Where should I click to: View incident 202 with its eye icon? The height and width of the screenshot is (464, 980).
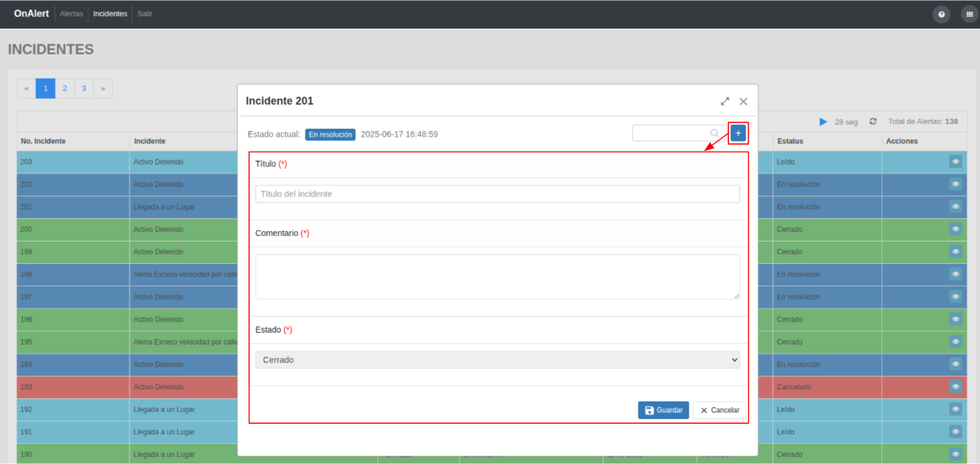coord(956,184)
